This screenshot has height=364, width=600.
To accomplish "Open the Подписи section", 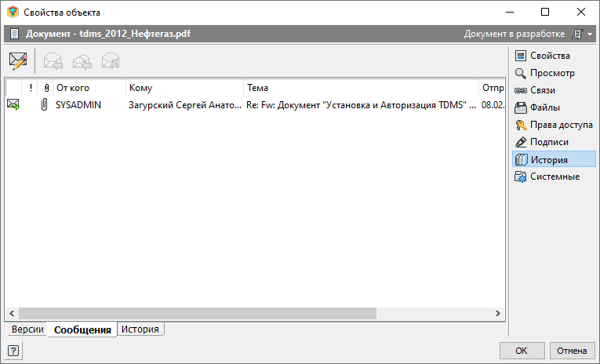I will [x=549, y=142].
